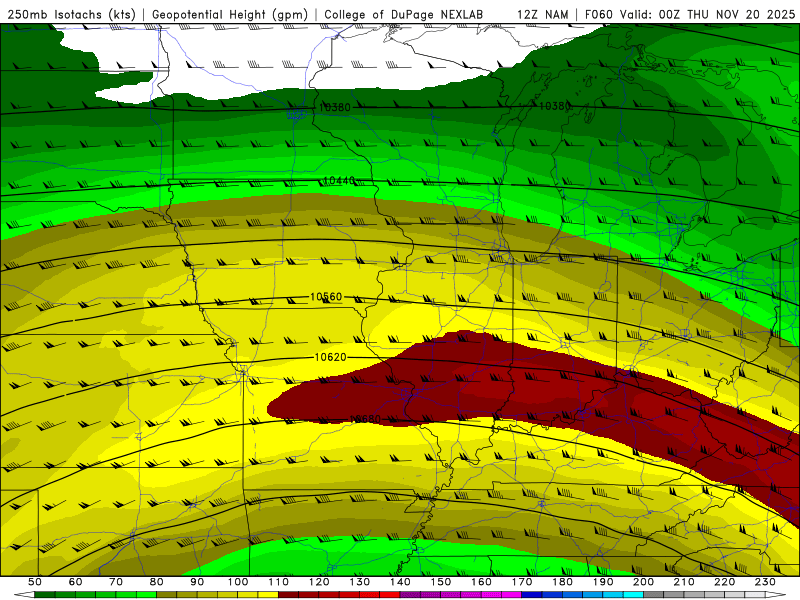Click the '170' value on color scale

point(522,582)
